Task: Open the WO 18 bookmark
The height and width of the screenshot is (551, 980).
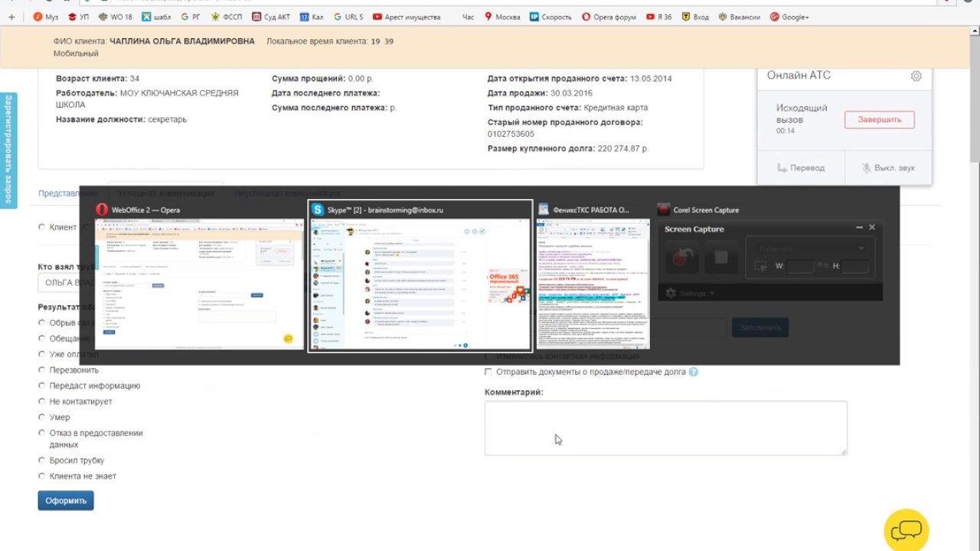Action: (116, 17)
